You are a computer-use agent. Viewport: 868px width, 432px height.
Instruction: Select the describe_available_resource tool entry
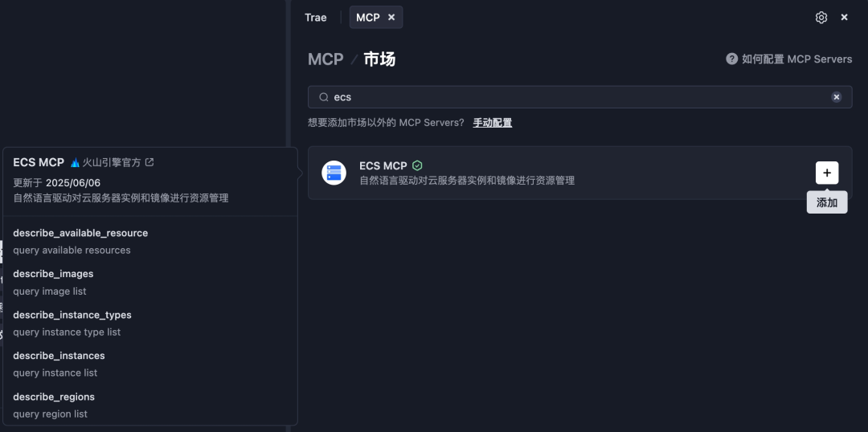pyautogui.click(x=149, y=241)
